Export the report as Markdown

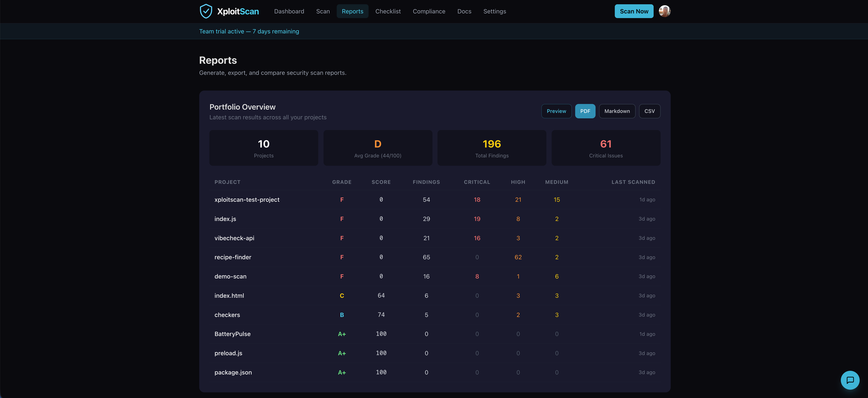point(617,111)
